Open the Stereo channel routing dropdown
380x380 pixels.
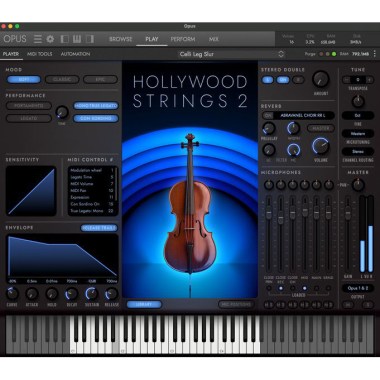(358, 151)
